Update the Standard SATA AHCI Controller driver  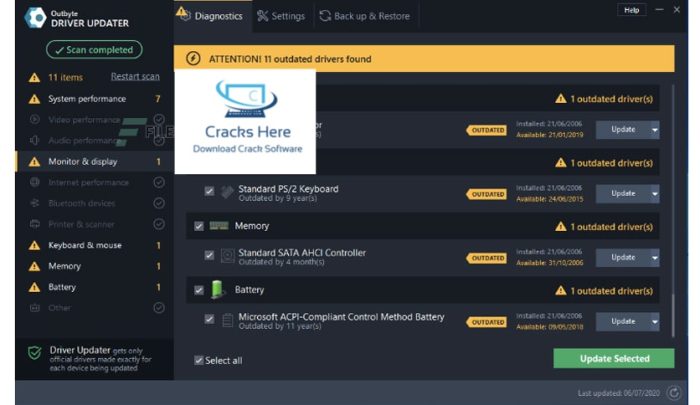(x=623, y=258)
